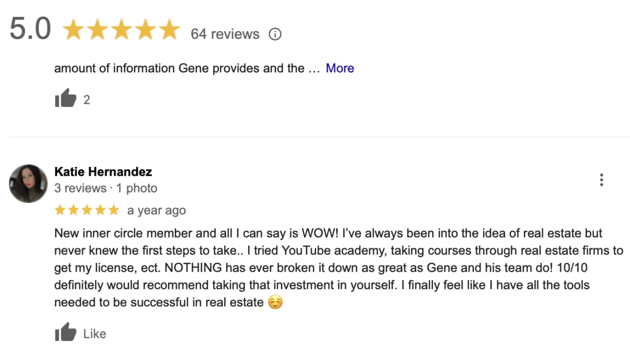Click the info icon beside 64 reviews
Screen dimensions: 630x364
pos(275,34)
